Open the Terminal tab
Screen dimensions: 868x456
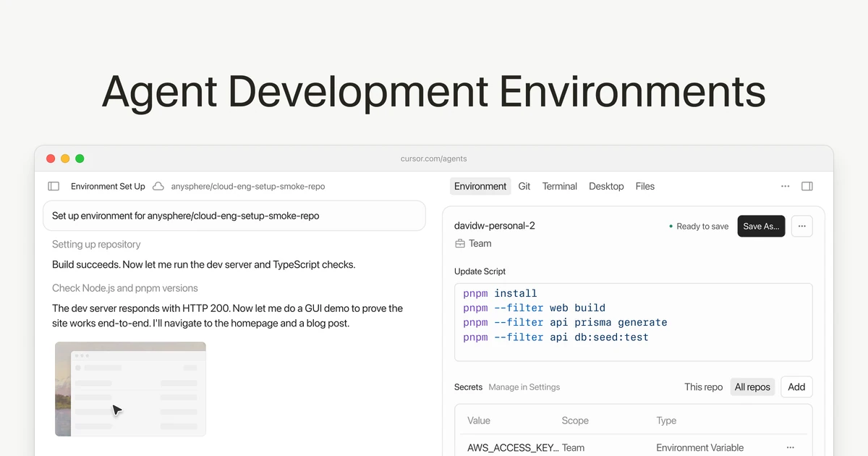(x=560, y=186)
